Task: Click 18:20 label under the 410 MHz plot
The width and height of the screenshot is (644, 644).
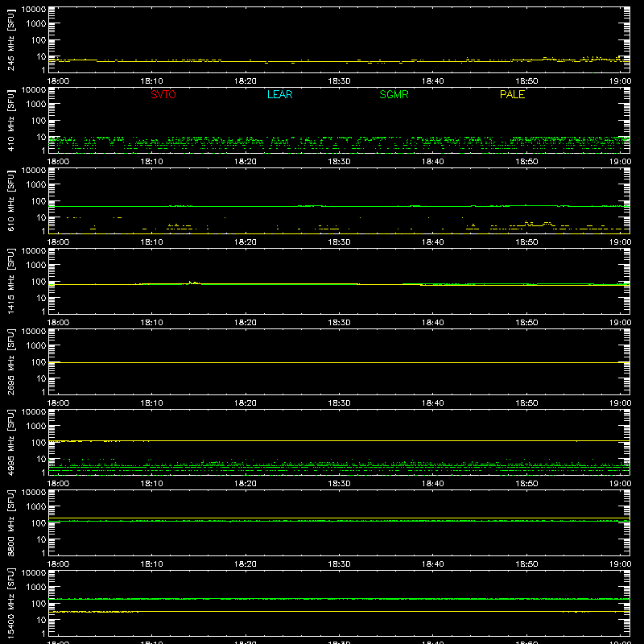Action: point(246,162)
